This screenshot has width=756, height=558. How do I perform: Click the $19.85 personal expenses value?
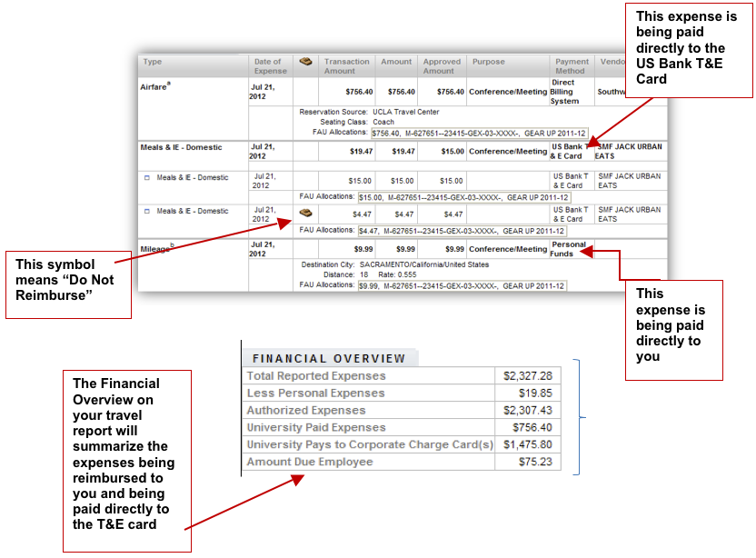[535, 394]
